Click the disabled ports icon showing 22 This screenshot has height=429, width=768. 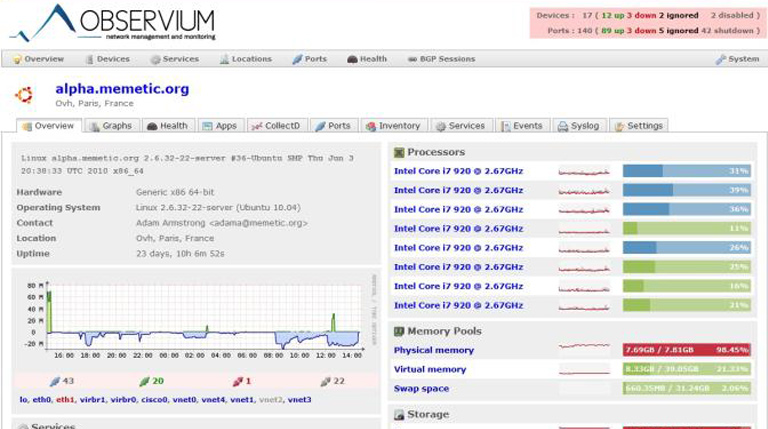(326, 381)
